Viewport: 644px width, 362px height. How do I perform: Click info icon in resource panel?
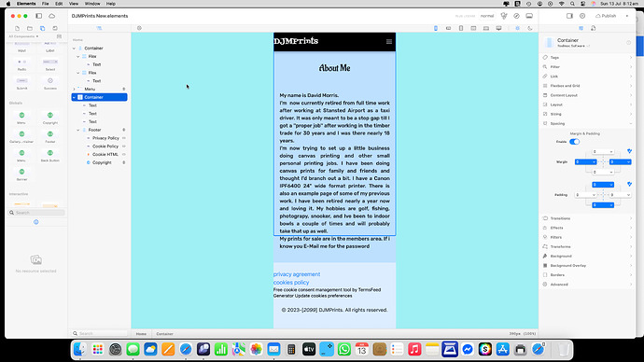click(x=36, y=222)
